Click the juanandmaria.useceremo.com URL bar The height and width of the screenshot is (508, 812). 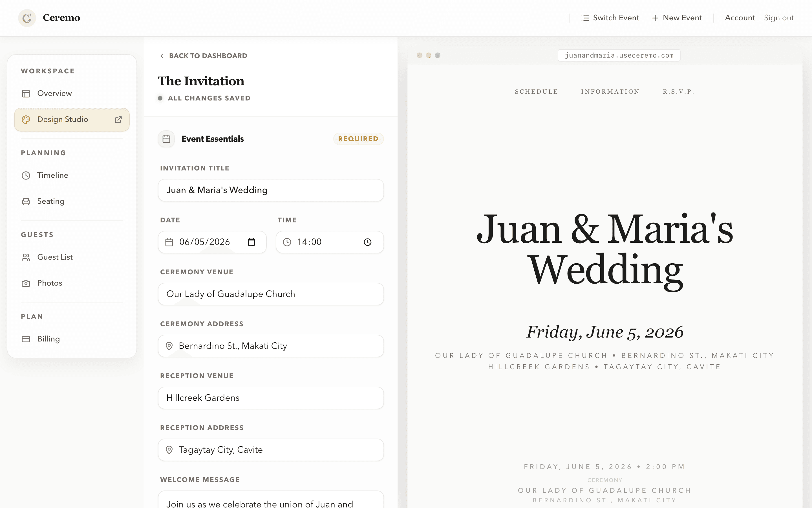pos(619,55)
